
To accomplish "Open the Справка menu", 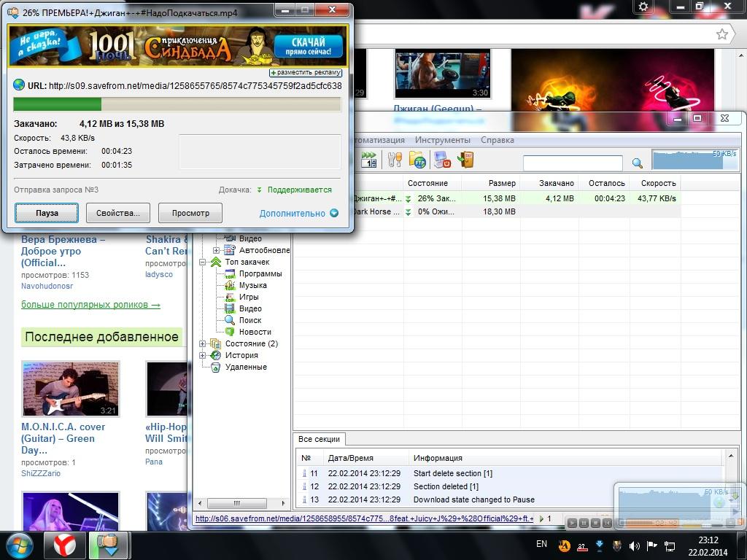I will tap(498, 140).
